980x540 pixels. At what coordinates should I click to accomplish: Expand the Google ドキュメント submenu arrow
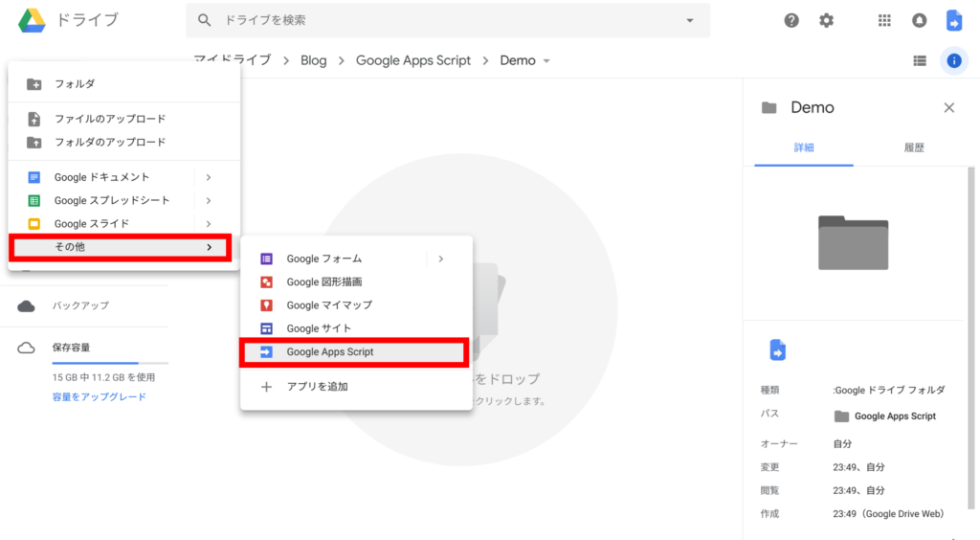[208, 177]
